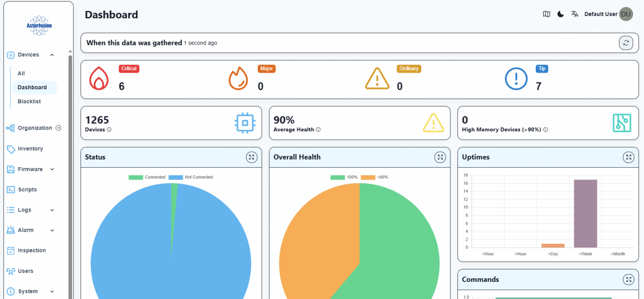Click the Critical alarm badge
The image size is (644, 299).
pos(129,68)
